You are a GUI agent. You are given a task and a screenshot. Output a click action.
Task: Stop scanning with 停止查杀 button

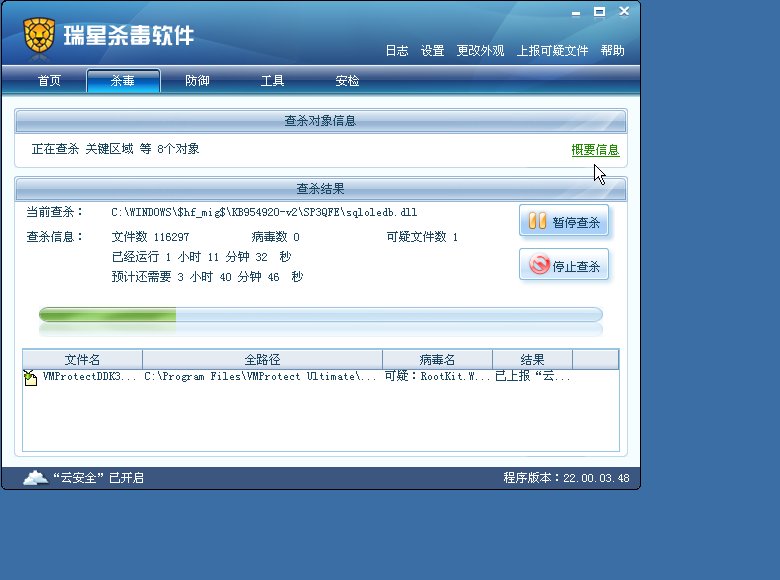[564, 265]
